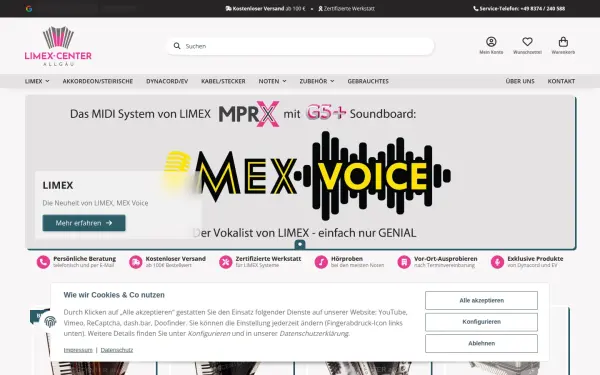Click the search magnifier icon
The width and height of the screenshot is (600, 375).
coord(177,46)
